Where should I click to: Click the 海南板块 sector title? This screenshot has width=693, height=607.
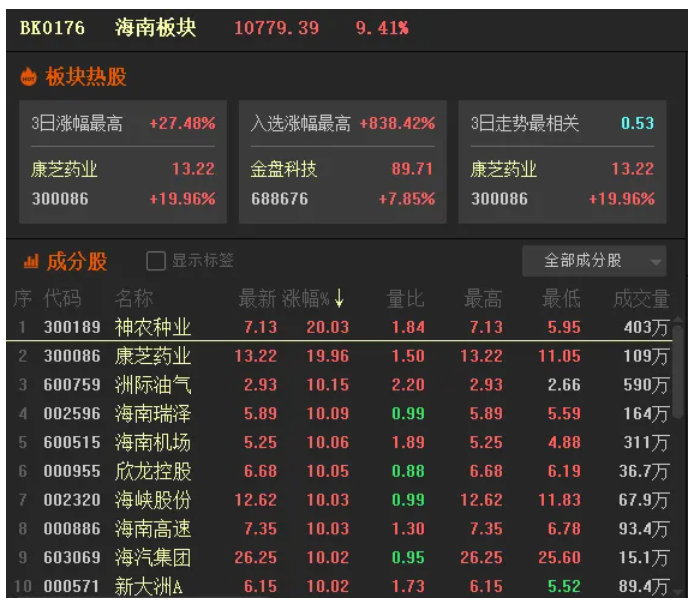coord(156,27)
